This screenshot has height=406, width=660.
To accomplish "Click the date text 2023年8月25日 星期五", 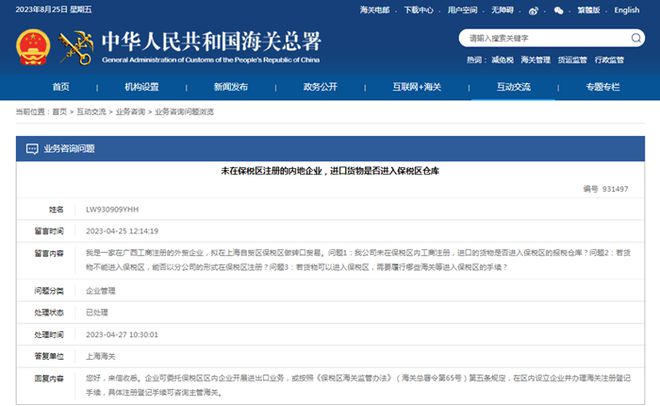I will [53, 10].
